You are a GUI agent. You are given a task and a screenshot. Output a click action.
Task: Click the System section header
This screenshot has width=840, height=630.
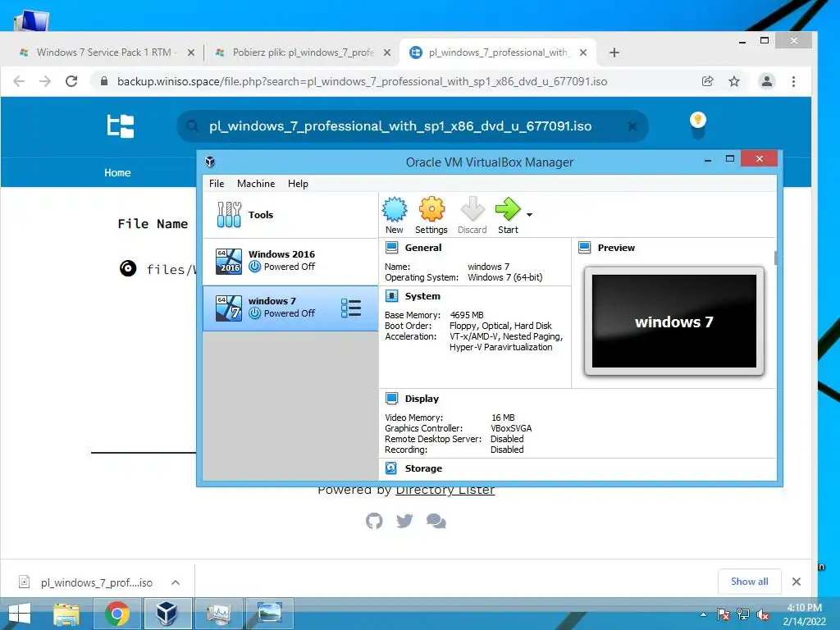[x=422, y=296]
